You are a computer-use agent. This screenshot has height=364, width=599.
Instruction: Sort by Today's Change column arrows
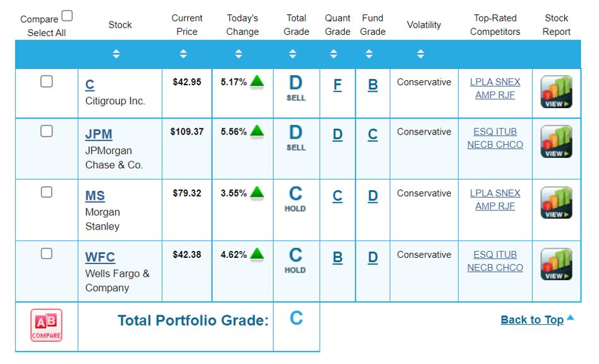pos(239,54)
